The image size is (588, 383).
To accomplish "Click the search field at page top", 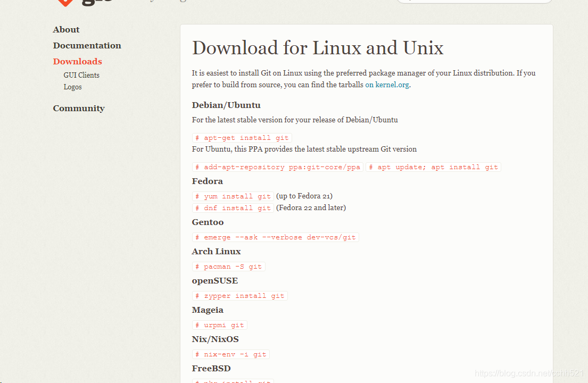I will point(474,1).
